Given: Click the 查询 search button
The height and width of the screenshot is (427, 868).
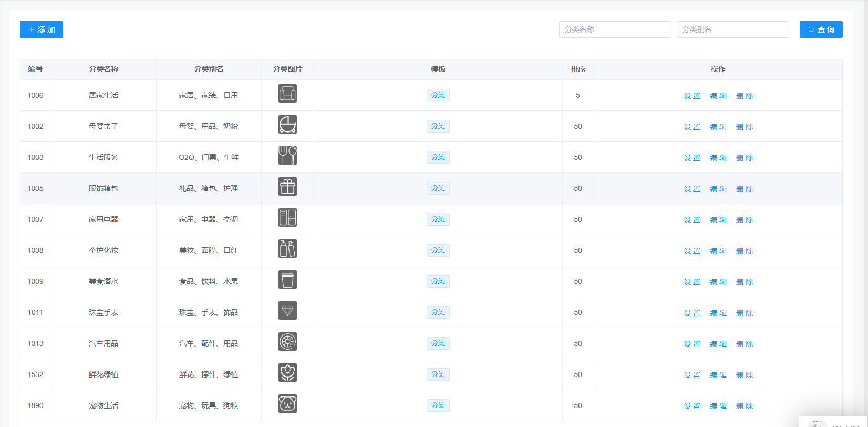Looking at the screenshot, I should (x=821, y=29).
